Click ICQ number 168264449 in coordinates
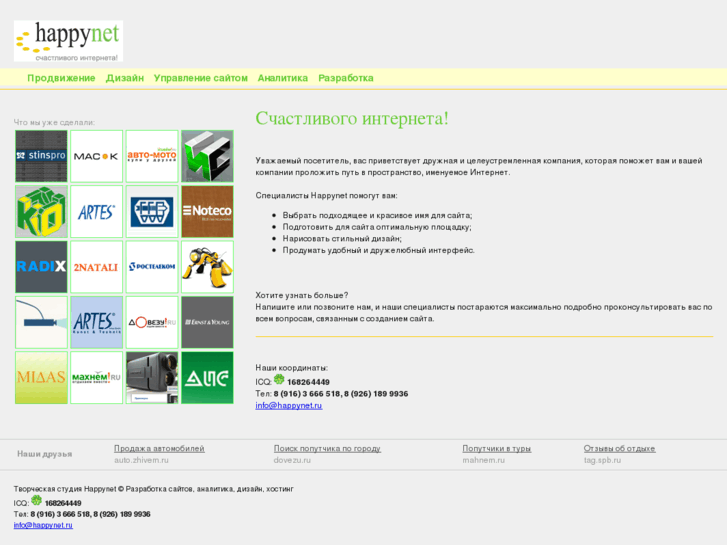The image size is (727, 545). [308, 382]
